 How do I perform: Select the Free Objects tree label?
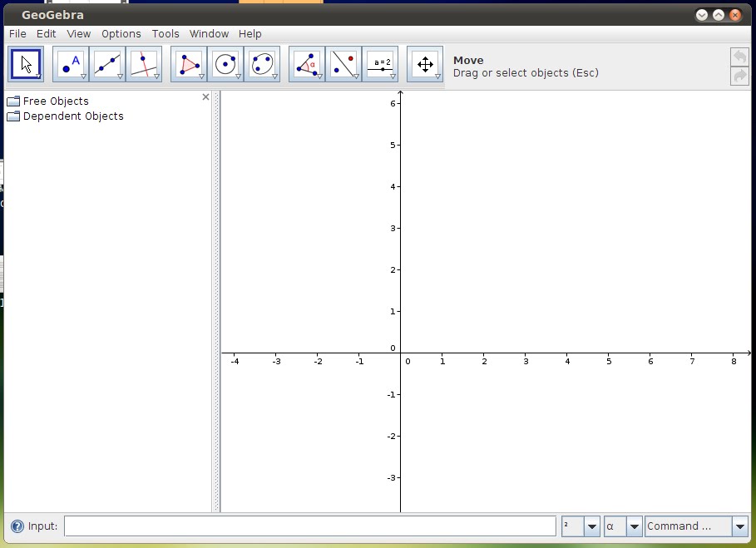coord(56,101)
